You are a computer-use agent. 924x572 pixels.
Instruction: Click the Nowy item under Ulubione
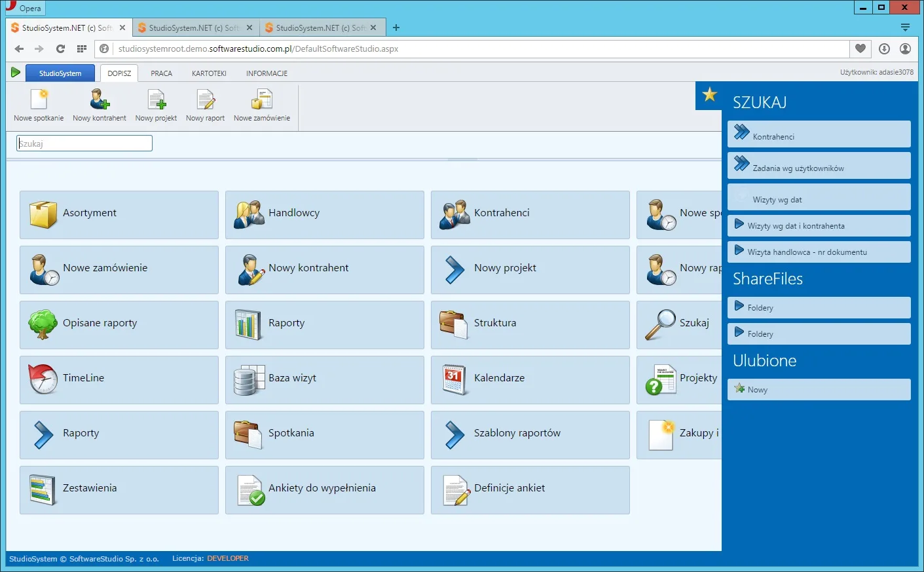click(x=819, y=389)
